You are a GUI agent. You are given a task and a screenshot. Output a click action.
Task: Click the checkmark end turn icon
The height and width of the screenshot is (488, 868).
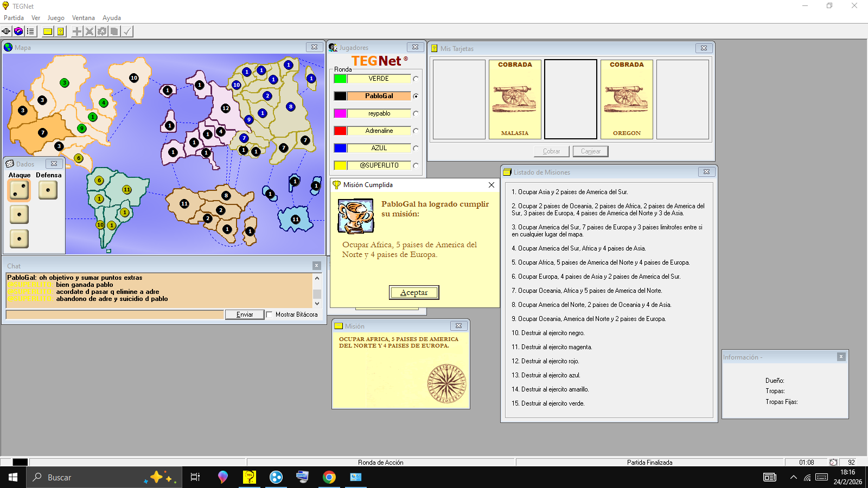127,31
